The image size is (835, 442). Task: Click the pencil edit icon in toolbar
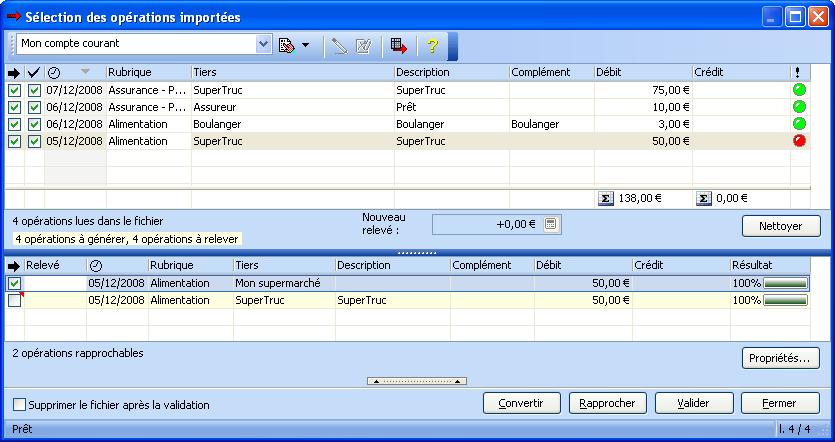coord(340,45)
